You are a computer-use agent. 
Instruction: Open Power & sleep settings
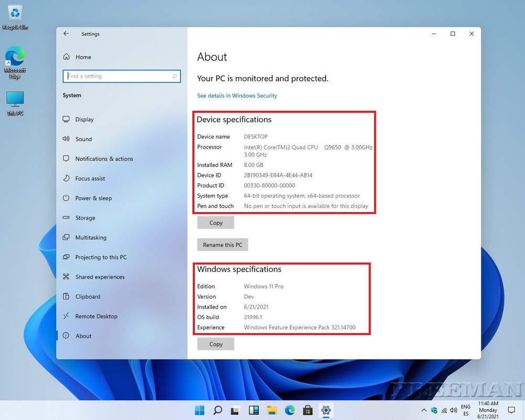93,198
